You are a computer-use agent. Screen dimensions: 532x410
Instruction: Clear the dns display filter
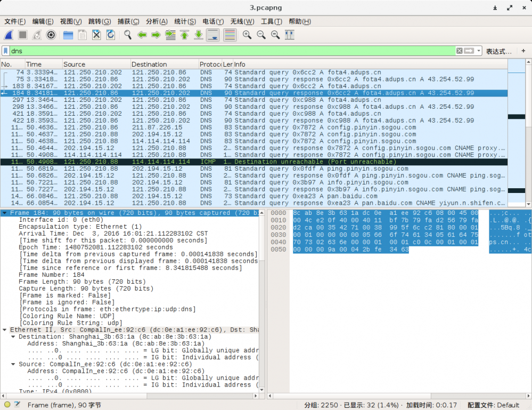pos(459,51)
